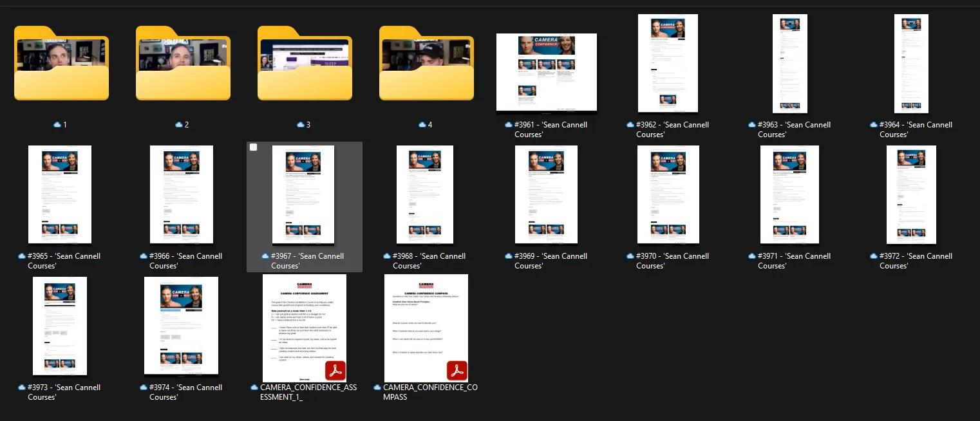This screenshot has width=980, height=421.
Task: Open the folder named 3
Action: [x=305, y=64]
